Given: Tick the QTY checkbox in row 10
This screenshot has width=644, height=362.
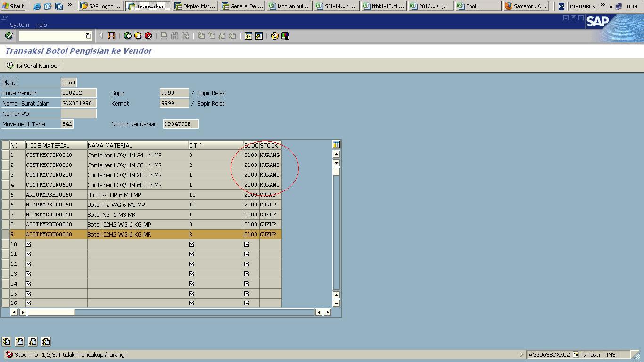Looking at the screenshot, I should tap(191, 244).
